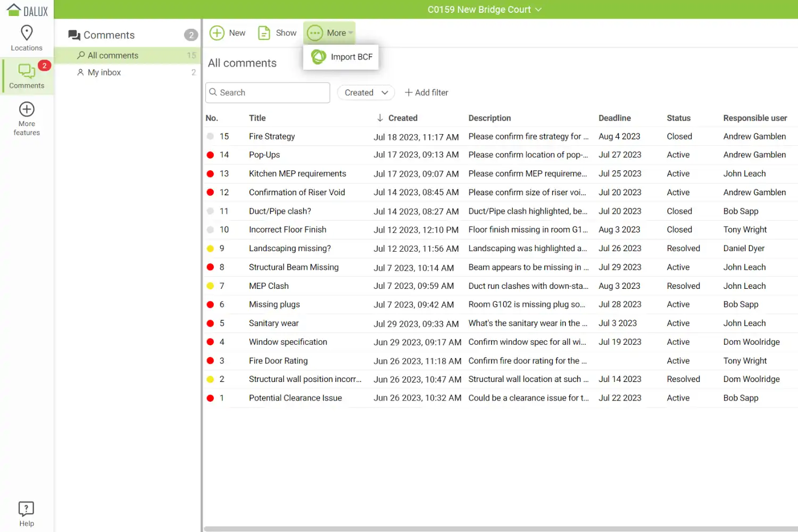Sort by the Deadline column header

[614, 118]
